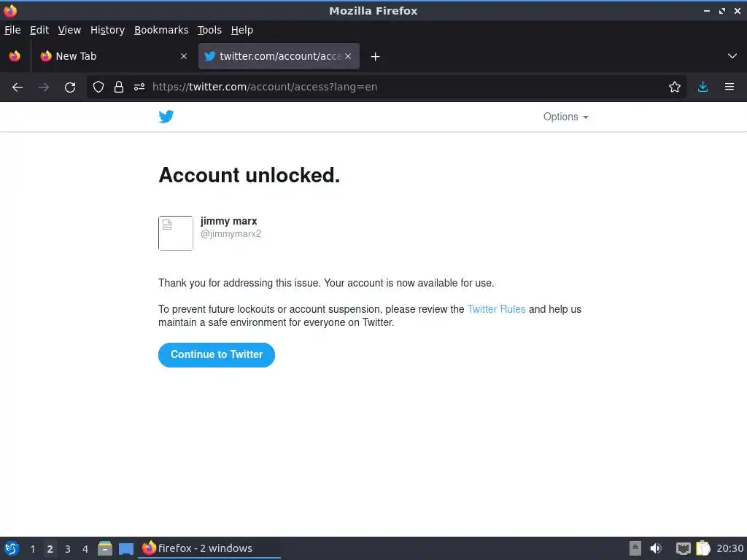Click firefox - 2 windows taskbar entry
Viewport: 747px width, 560px height.
tap(209, 548)
